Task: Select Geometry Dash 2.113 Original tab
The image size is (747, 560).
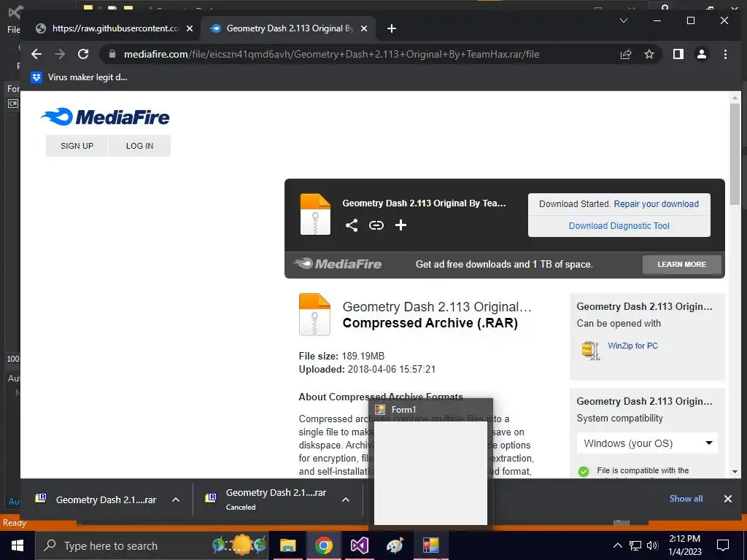Action: (x=289, y=28)
